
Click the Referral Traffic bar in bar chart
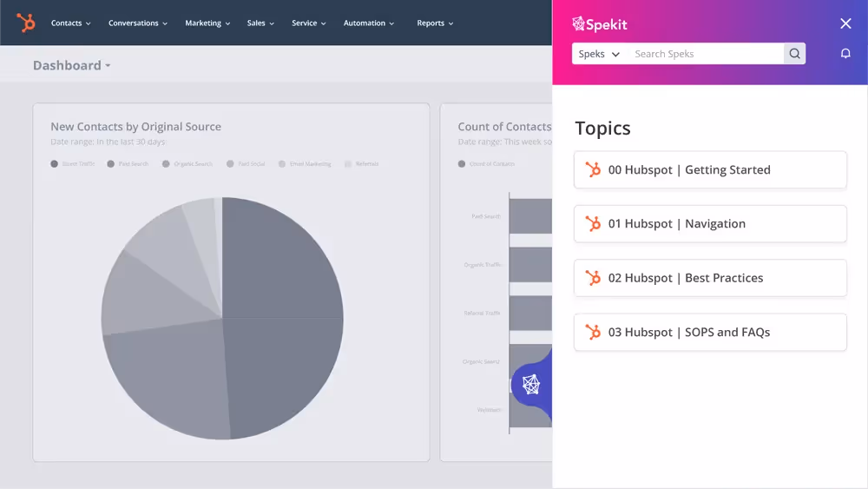tap(530, 313)
